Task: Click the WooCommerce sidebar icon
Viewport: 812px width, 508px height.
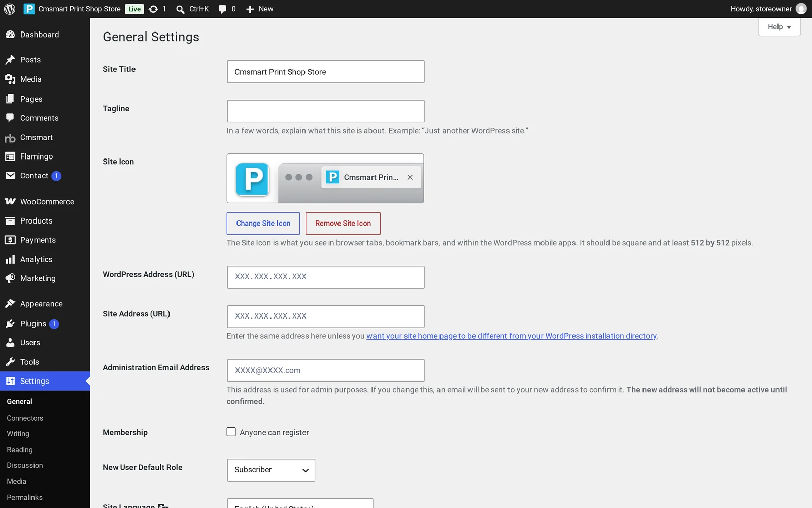Action: 10,202
